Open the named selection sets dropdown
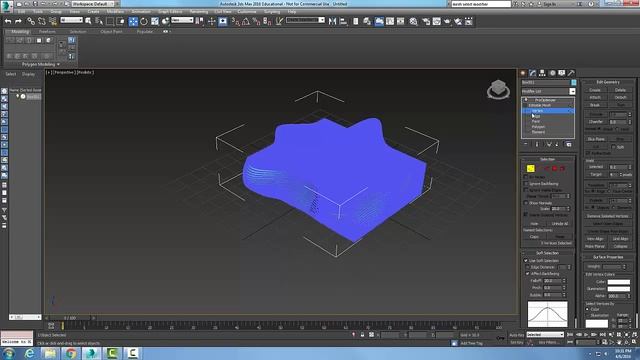The image size is (640, 360). click(305, 20)
